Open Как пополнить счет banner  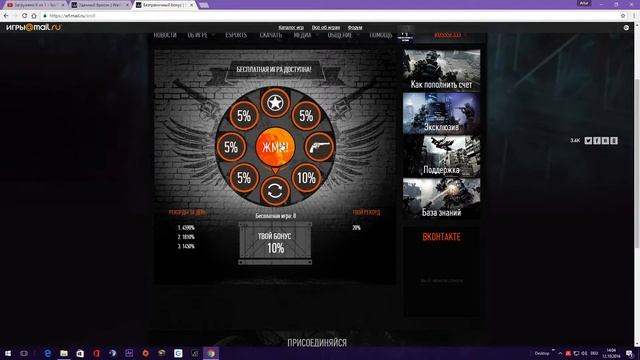point(441,70)
